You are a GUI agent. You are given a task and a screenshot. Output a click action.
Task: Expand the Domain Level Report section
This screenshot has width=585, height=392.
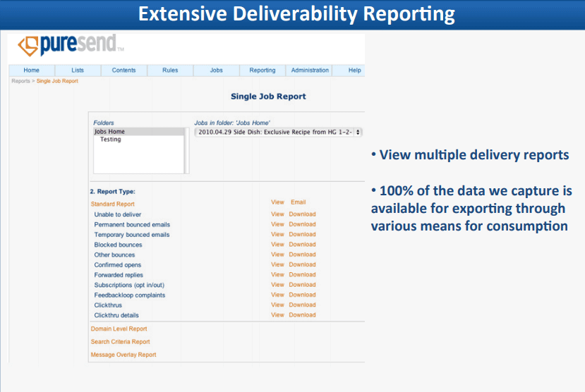[x=119, y=329]
